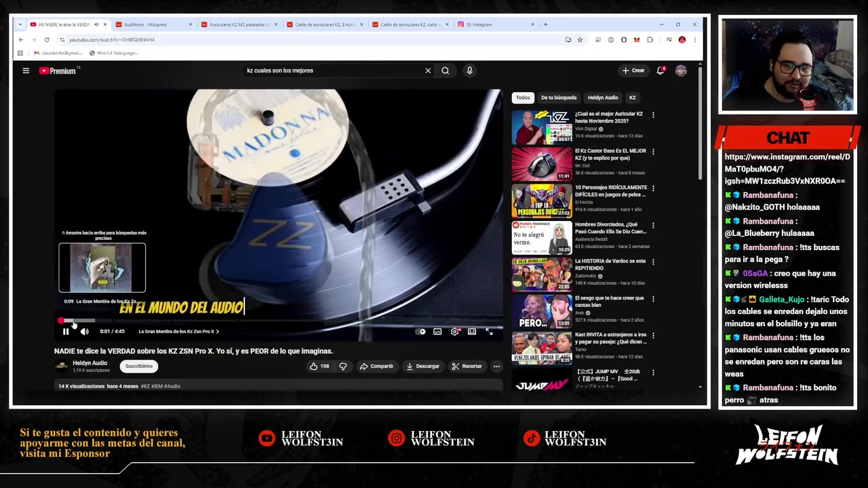Start voice search with the microphone icon
The height and width of the screenshot is (488, 868).
(469, 70)
